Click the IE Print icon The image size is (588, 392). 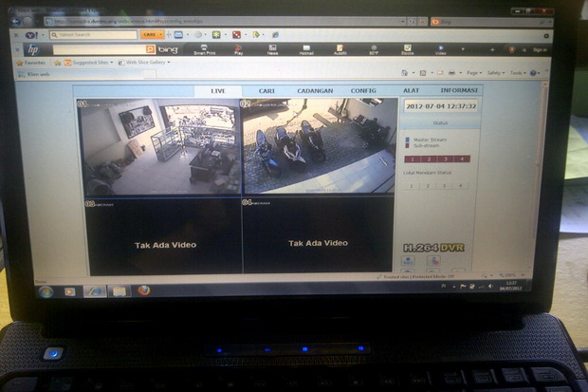coord(451,73)
